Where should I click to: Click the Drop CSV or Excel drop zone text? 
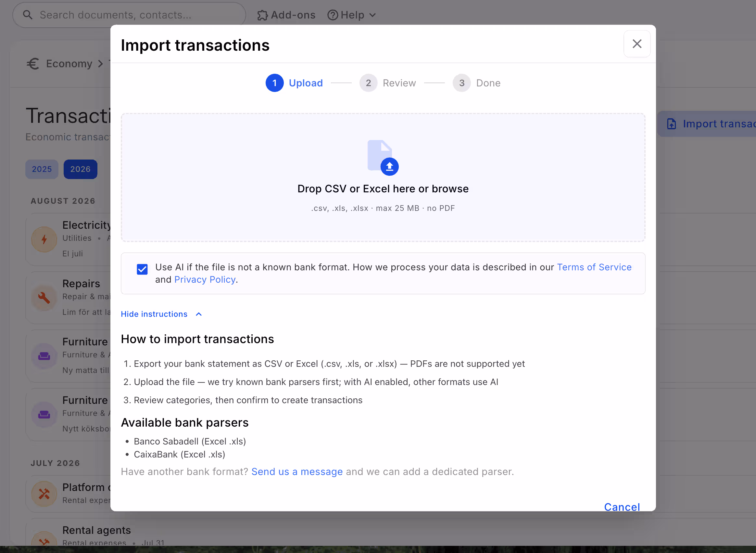[383, 189]
